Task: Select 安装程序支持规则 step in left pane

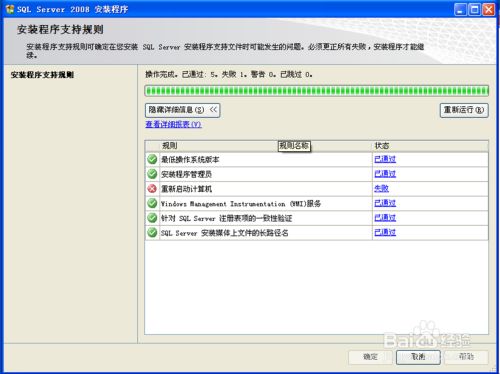Action: pos(42,75)
